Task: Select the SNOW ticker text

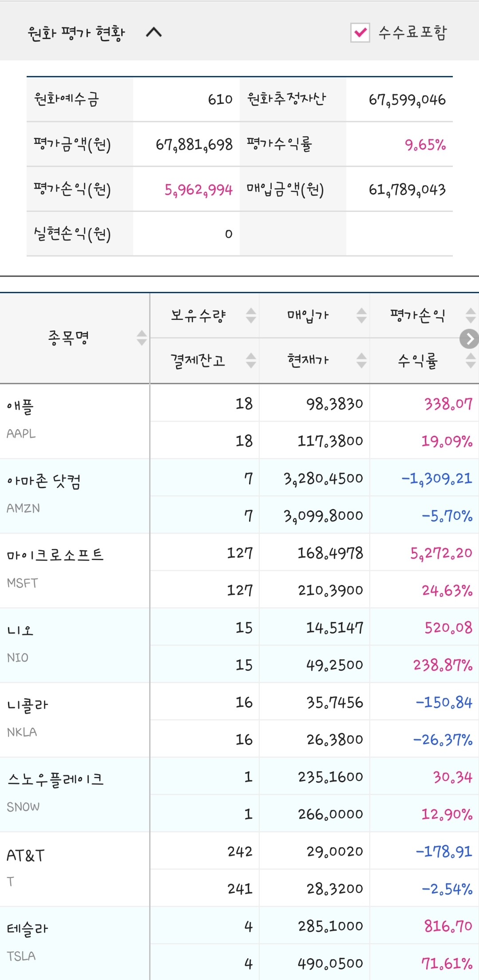Action: (x=23, y=807)
